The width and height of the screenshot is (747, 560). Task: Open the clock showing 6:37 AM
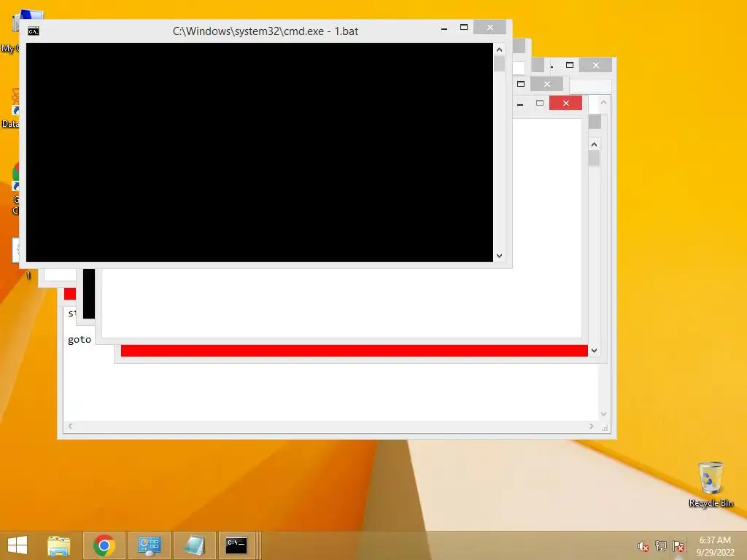point(715,546)
